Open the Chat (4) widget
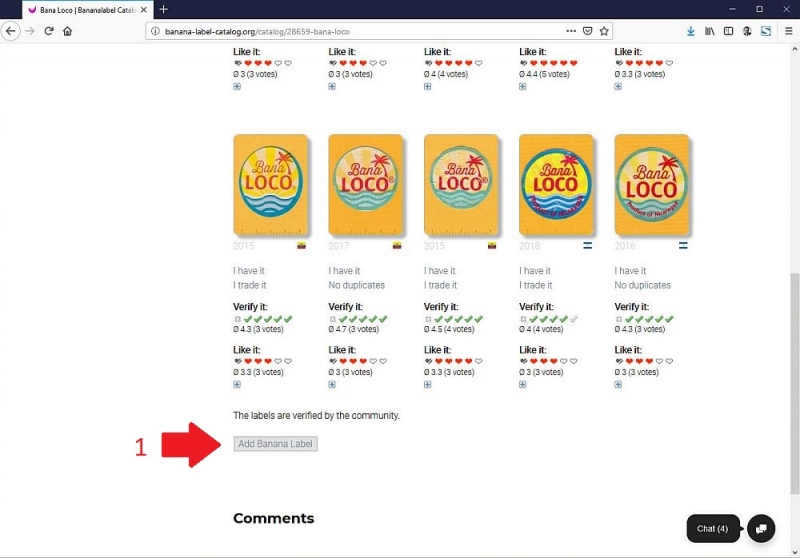This screenshot has width=800, height=558. click(x=712, y=528)
